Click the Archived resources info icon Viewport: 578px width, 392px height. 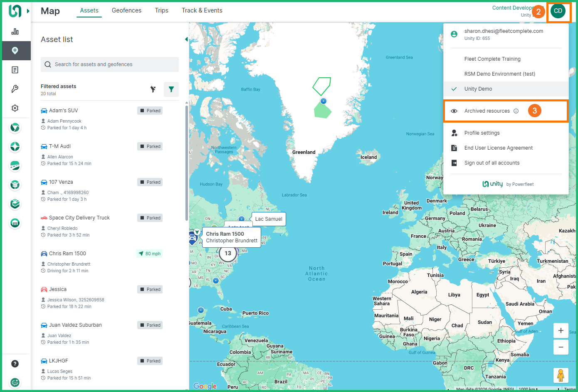point(516,111)
